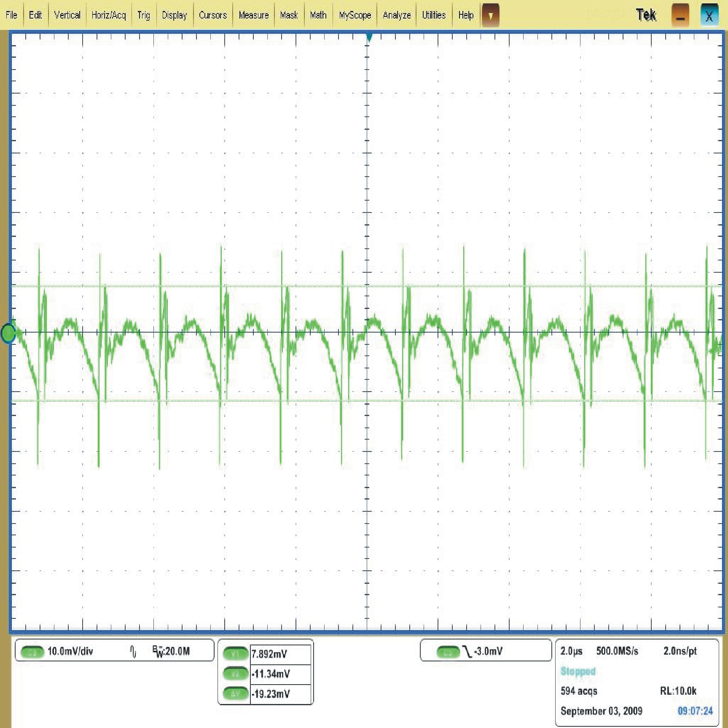Click the C3 channel badge in vertical readout

[x=32, y=652]
